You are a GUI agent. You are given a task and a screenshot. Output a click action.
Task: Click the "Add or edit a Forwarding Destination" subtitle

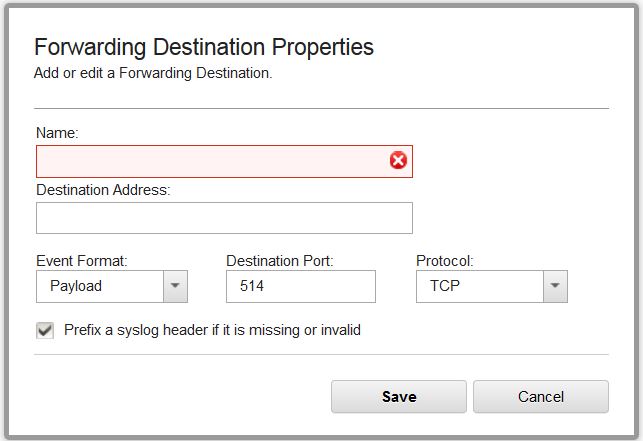click(x=153, y=73)
